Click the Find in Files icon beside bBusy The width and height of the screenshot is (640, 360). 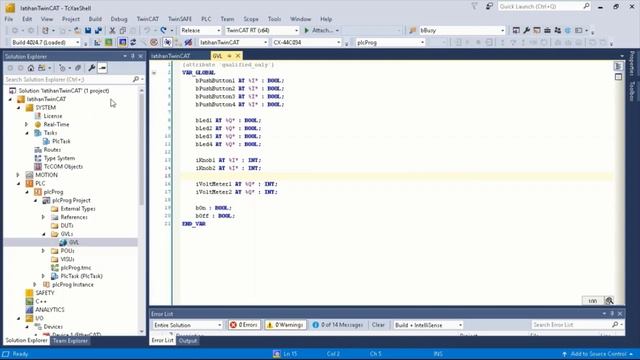coord(413,31)
